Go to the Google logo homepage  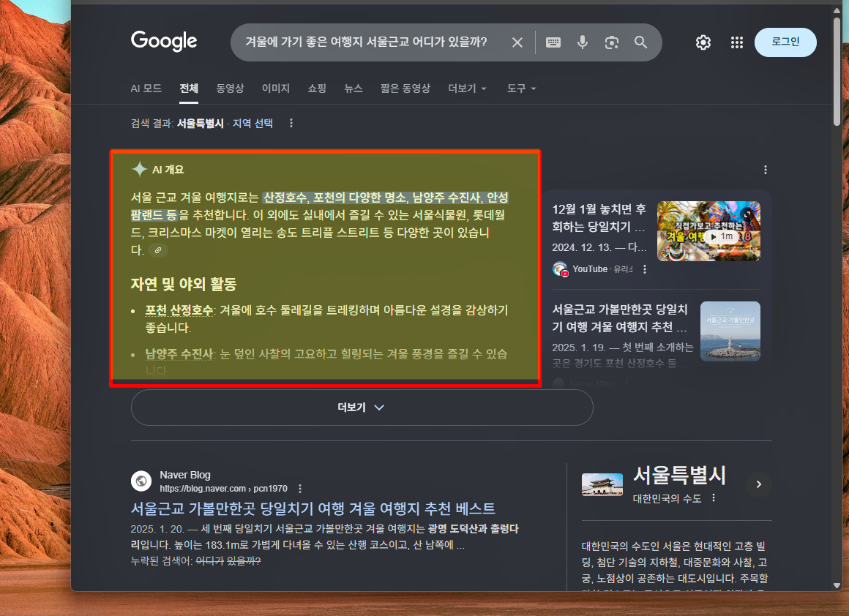tap(163, 41)
